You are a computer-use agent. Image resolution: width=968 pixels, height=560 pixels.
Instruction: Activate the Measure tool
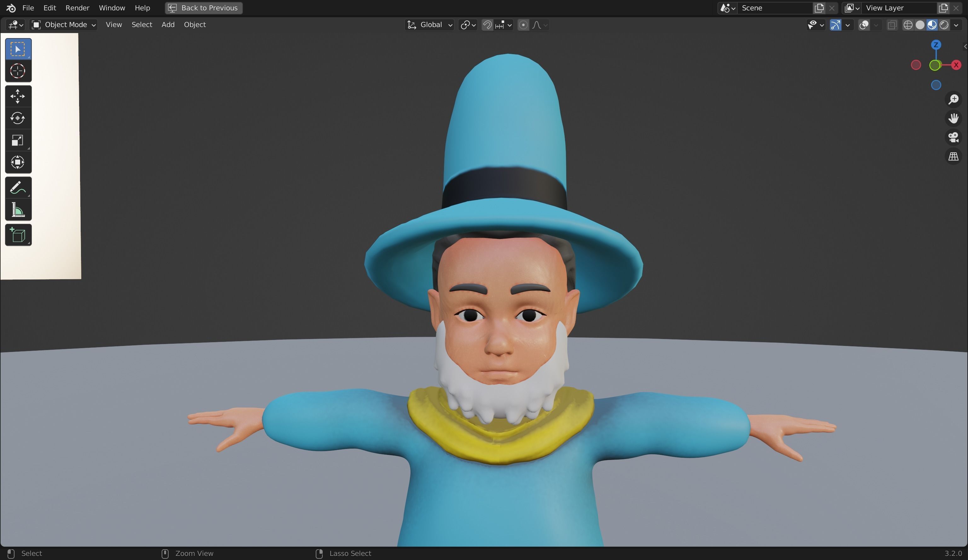[x=18, y=210]
